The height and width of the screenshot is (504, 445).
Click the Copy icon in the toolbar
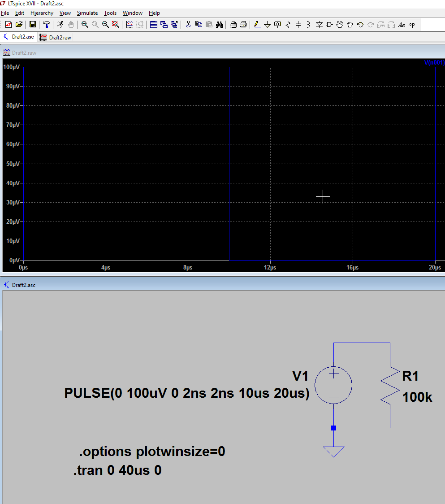[199, 24]
